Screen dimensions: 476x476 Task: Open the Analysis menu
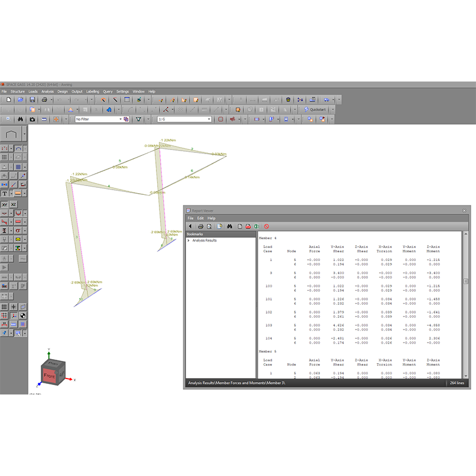click(47, 92)
